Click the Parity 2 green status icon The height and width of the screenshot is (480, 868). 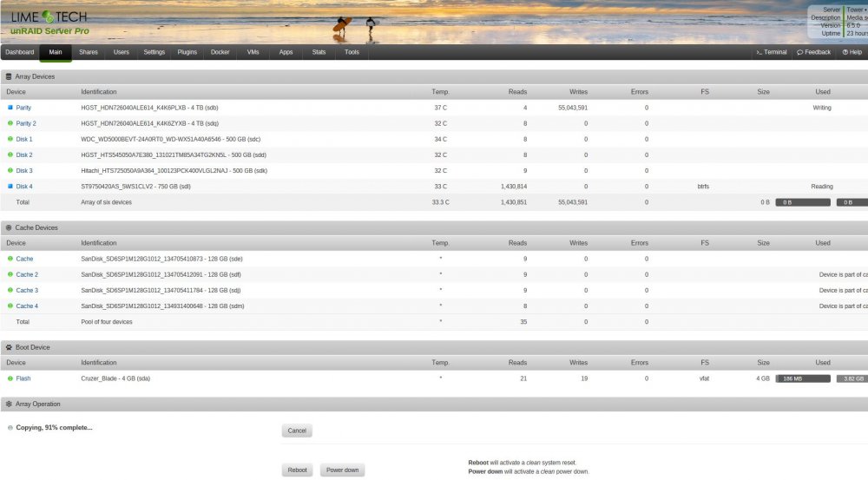tap(10, 123)
